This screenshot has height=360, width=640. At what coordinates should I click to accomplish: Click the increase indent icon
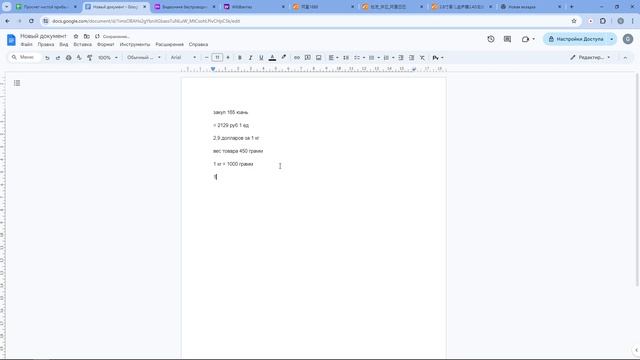pyautogui.click(x=411, y=58)
